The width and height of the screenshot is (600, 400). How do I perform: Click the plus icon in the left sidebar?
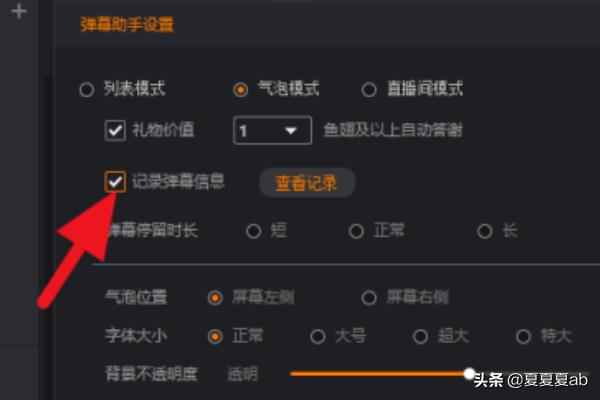[19, 11]
